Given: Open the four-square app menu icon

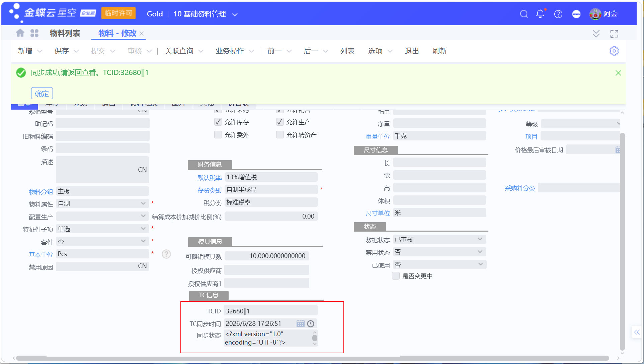Looking at the screenshot, I should point(34,33).
